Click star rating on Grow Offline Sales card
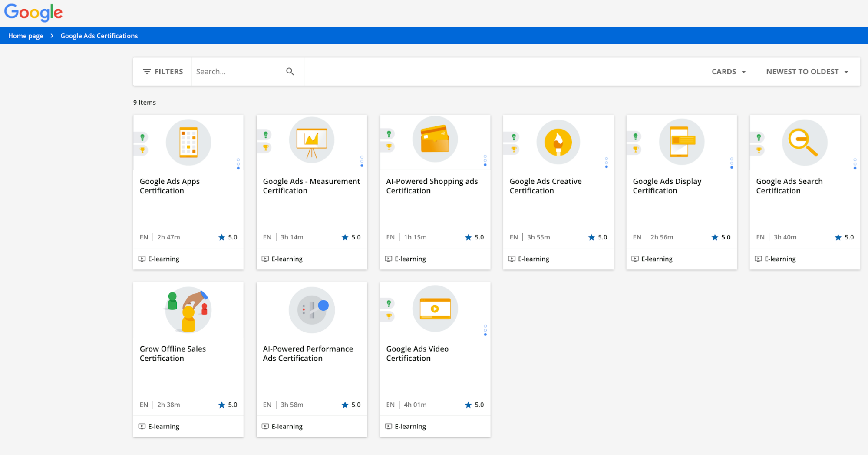Screen dimensions: 868x455 point(228,405)
